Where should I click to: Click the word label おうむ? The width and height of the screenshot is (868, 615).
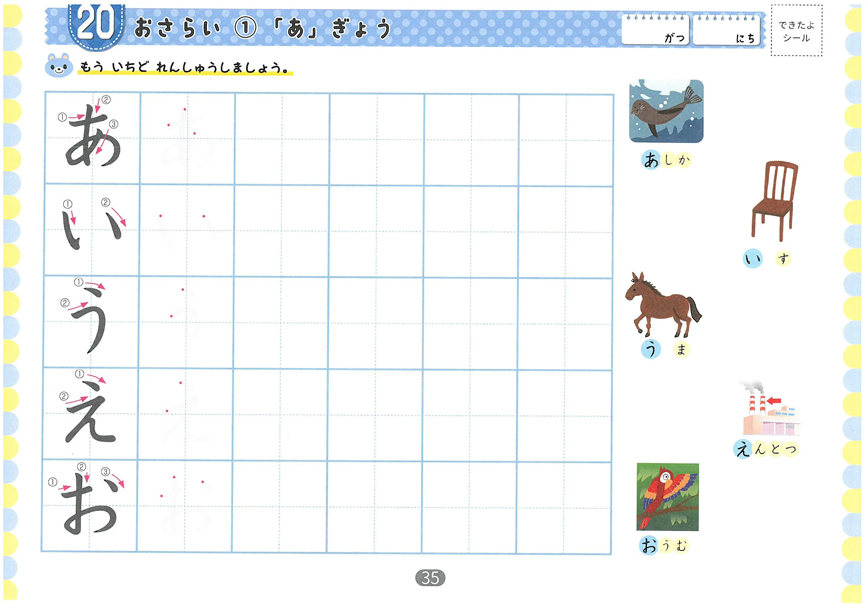[x=664, y=546]
